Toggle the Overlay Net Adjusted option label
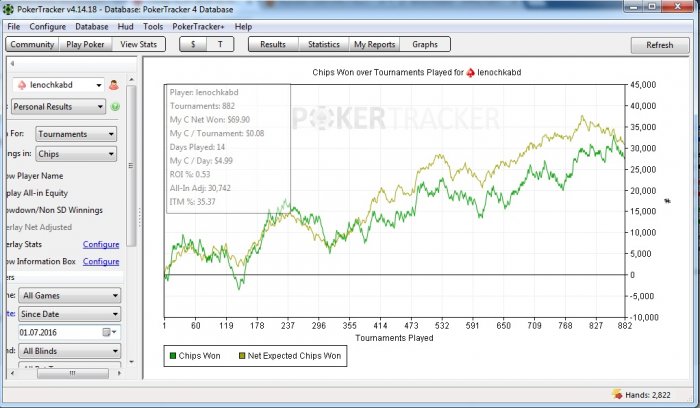Viewport: 700px width, 408px height. (39, 227)
